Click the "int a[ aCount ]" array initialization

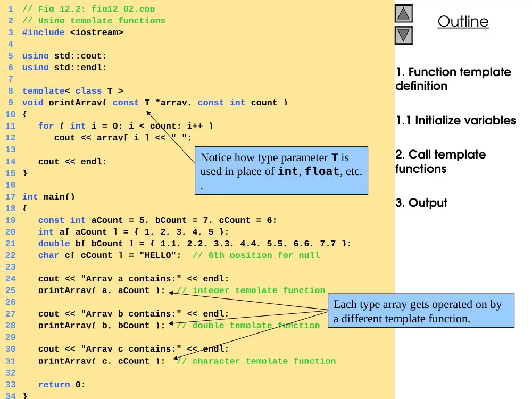(134, 232)
